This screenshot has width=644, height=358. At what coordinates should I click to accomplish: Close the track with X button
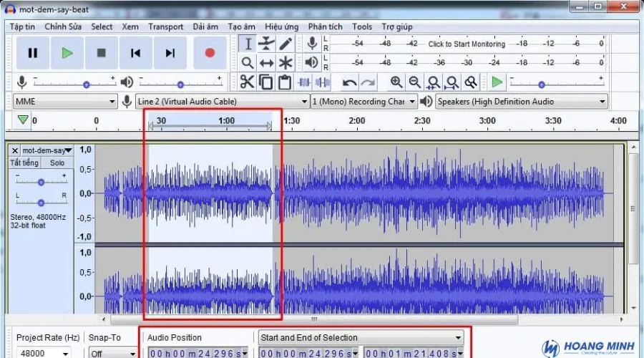click(x=15, y=150)
